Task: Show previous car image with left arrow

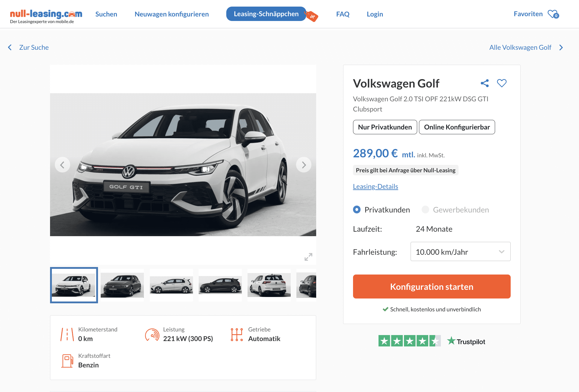Action: [63, 165]
